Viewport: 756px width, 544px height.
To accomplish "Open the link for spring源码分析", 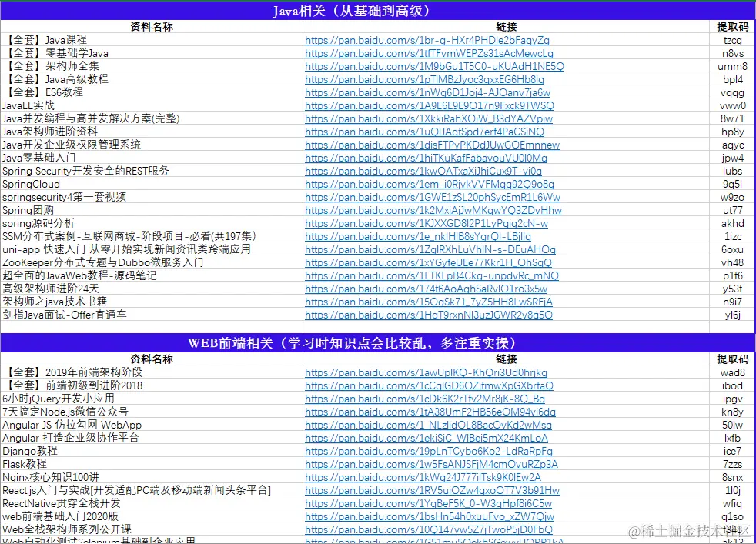I will point(427,224).
